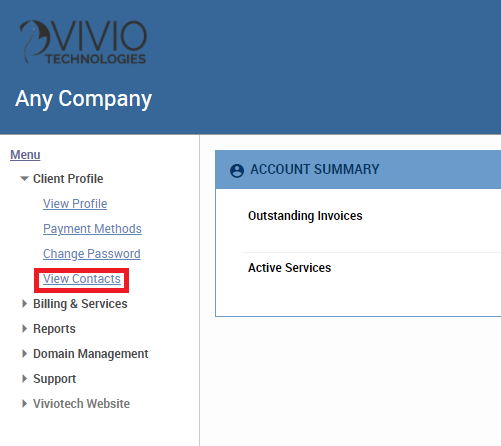Image resolution: width=501 pixels, height=446 pixels.
Task: Collapse the Client Profile section arrow
Action: point(24,179)
